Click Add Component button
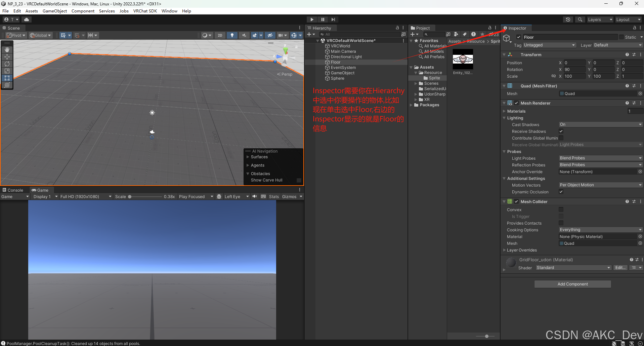 [572, 284]
